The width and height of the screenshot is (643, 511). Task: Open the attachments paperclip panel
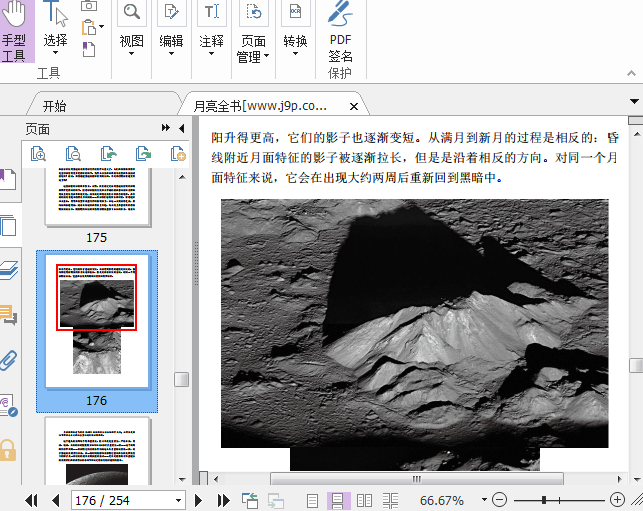[x=9, y=360]
